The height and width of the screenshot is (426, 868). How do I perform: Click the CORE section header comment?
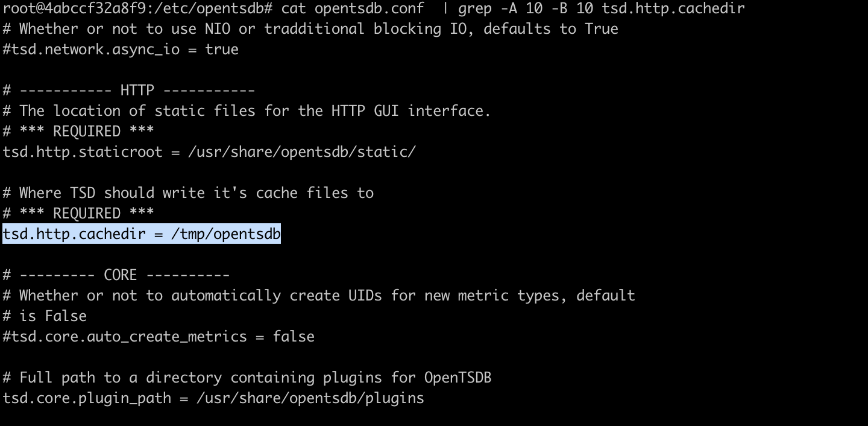[116, 275]
